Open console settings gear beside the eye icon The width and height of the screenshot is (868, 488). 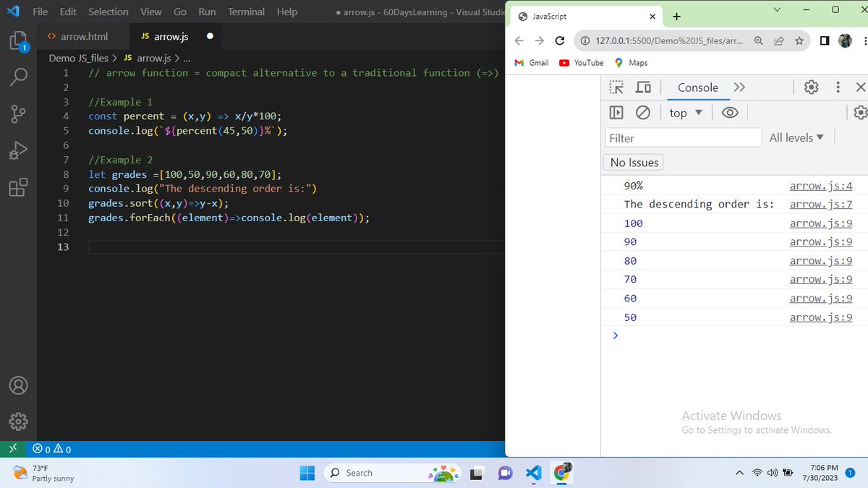[860, 113]
